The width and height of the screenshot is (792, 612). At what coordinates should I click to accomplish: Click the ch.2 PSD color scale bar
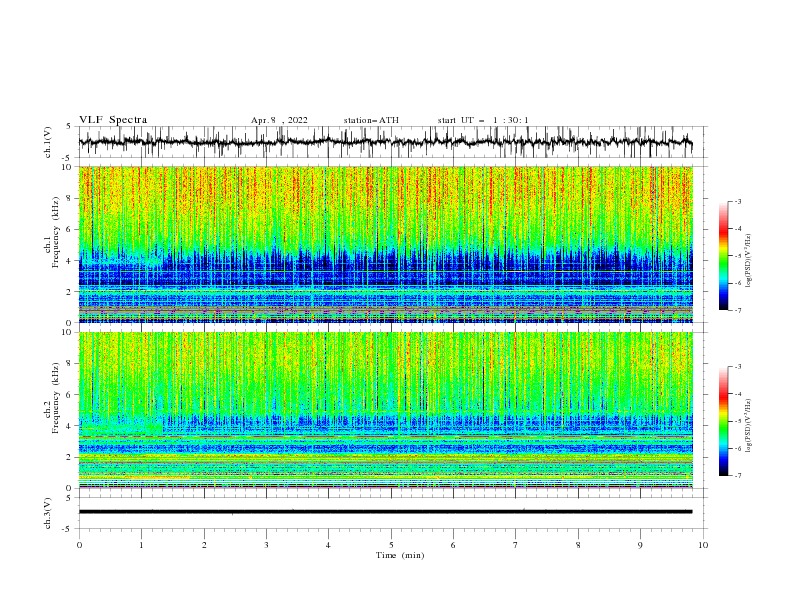(x=723, y=421)
